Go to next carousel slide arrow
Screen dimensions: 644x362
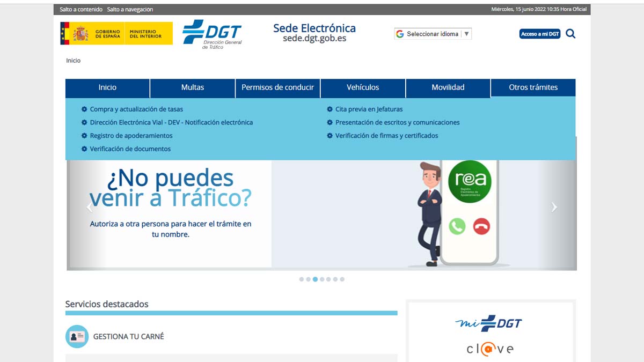click(554, 207)
